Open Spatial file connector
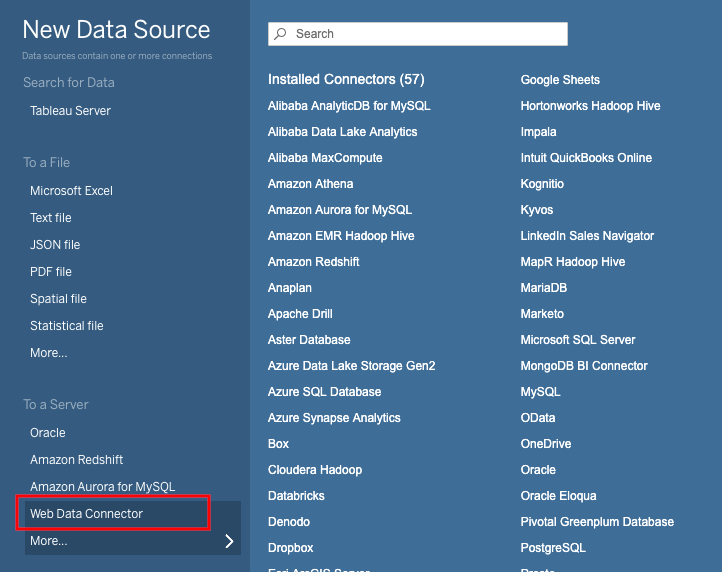 point(58,298)
